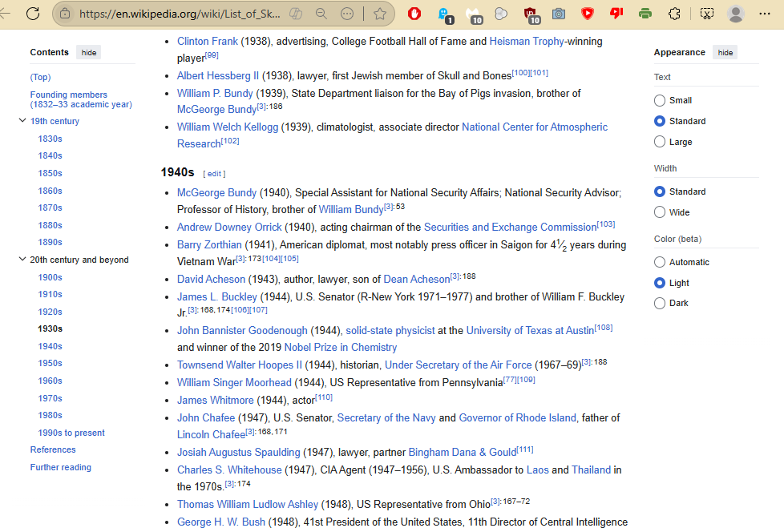Viewport: 784px width, 532px height.
Task: Open the camera screenshot extension
Action: click(559, 14)
